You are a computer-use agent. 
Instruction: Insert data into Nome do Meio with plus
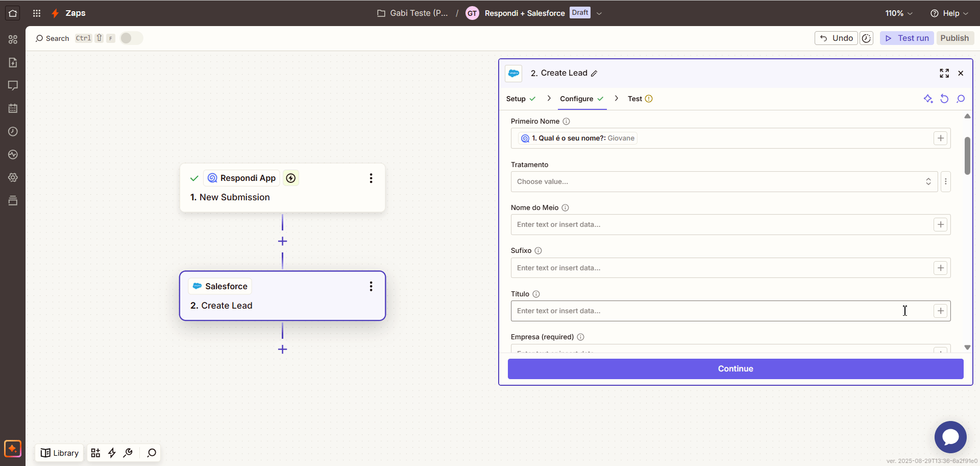[940, 224]
